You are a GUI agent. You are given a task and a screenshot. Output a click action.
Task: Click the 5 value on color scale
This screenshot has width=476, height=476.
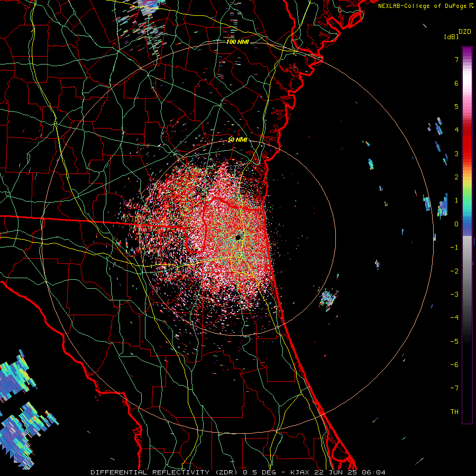coord(456,106)
